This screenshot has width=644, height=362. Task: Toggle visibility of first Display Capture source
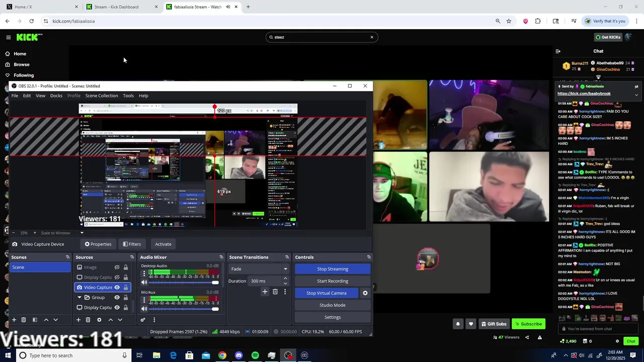117,278
